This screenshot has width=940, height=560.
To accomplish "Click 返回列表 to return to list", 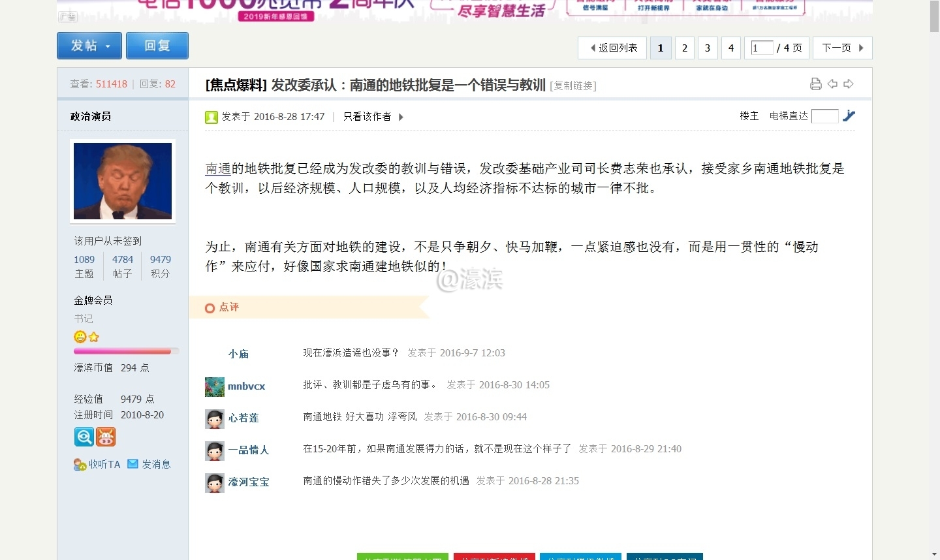I will (612, 48).
